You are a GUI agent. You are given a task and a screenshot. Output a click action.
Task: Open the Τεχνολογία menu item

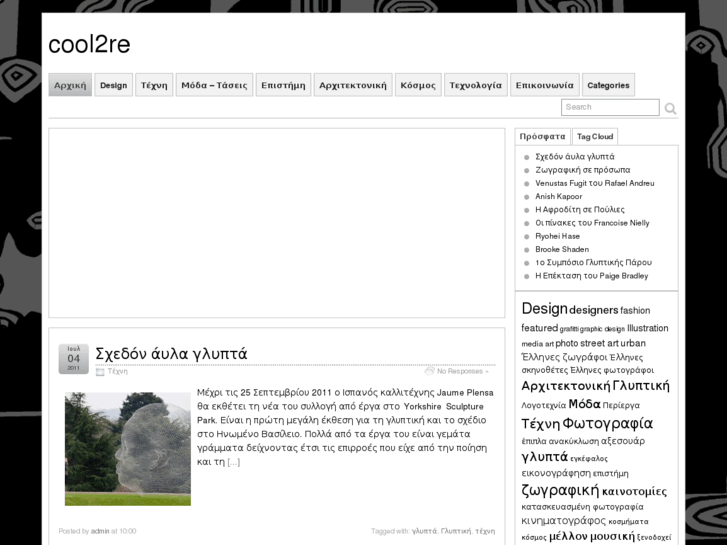pos(476,85)
